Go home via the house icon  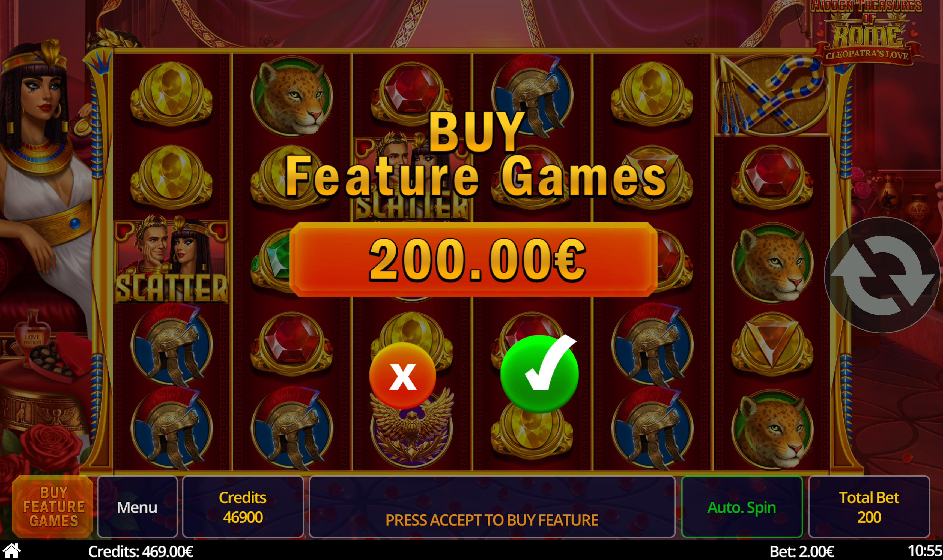point(12,551)
